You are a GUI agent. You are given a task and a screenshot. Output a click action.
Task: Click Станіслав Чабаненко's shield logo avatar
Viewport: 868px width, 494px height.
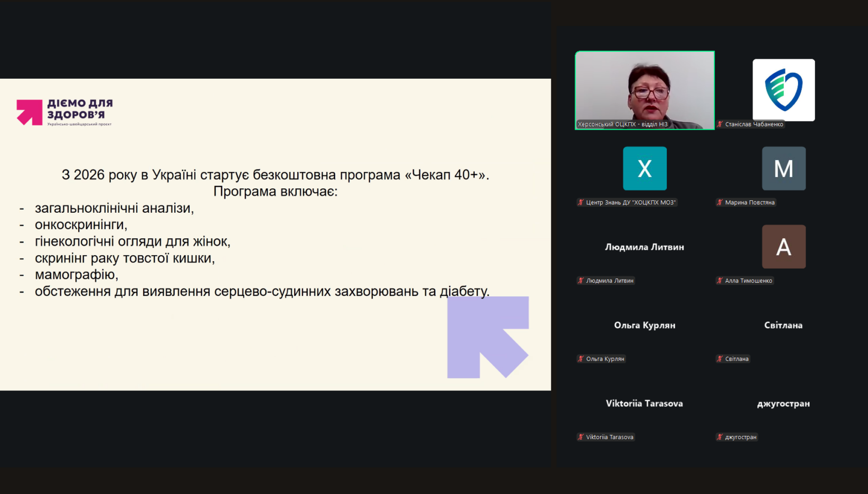783,90
